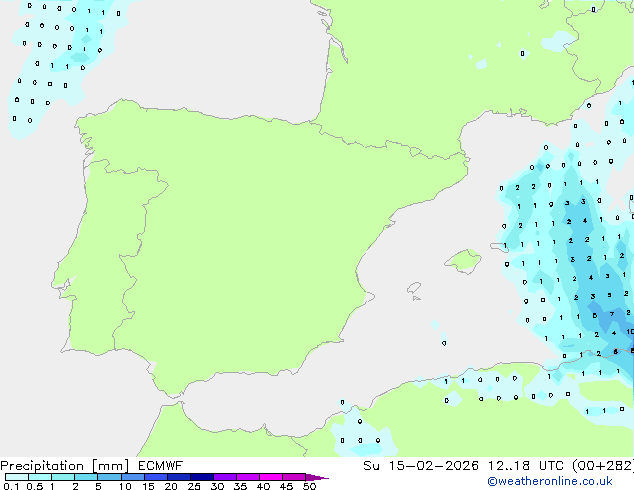Select the 30–35 mm violet legend box
Image resolution: width=634 pixels, height=490 pixels.
point(224,477)
